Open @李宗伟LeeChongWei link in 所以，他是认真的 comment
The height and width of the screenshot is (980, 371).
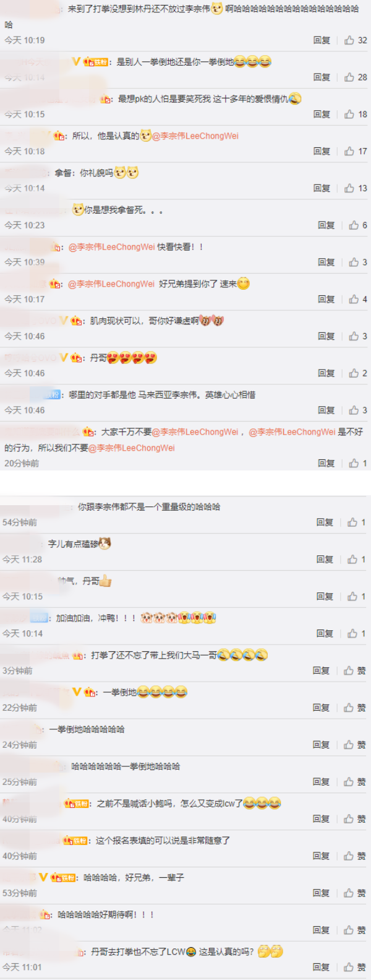coord(195,136)
